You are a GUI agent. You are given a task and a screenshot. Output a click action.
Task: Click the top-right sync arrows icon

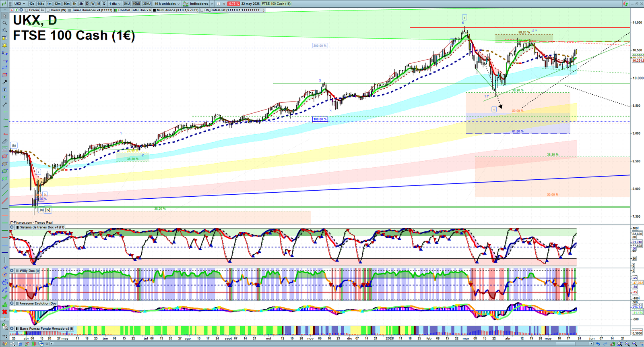(x=625, y=4)
